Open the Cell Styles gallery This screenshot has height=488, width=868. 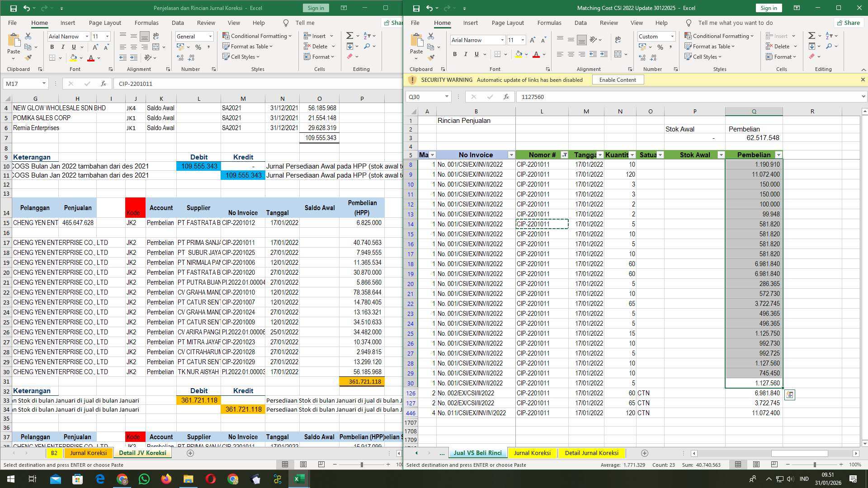click(703, 56)
